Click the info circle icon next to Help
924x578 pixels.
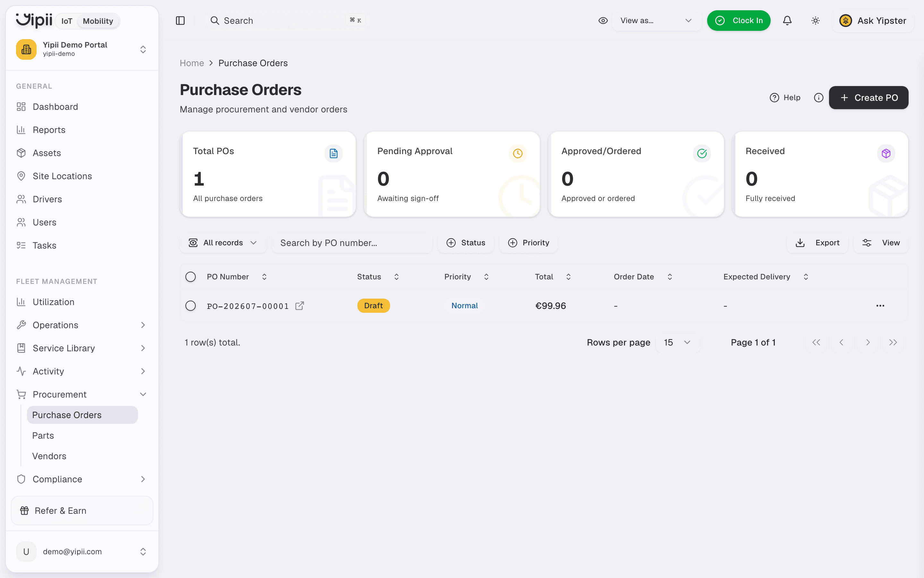[x=818, y=98]
